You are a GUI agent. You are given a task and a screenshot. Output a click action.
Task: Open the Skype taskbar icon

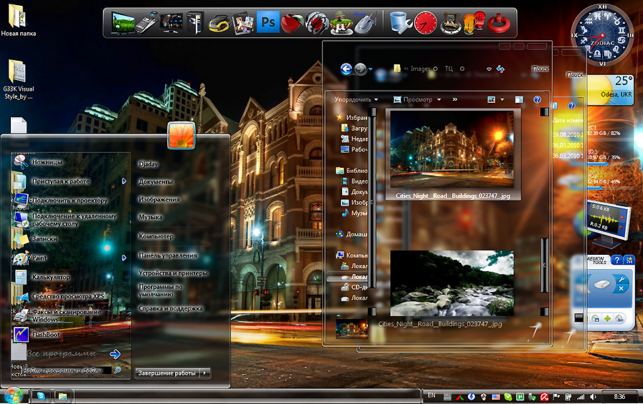click(41, 396)
